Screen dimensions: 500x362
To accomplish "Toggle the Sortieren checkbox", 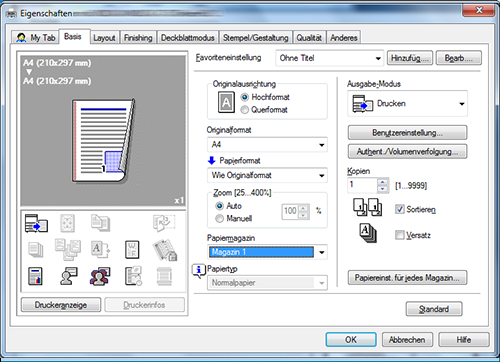I will 399,209.
